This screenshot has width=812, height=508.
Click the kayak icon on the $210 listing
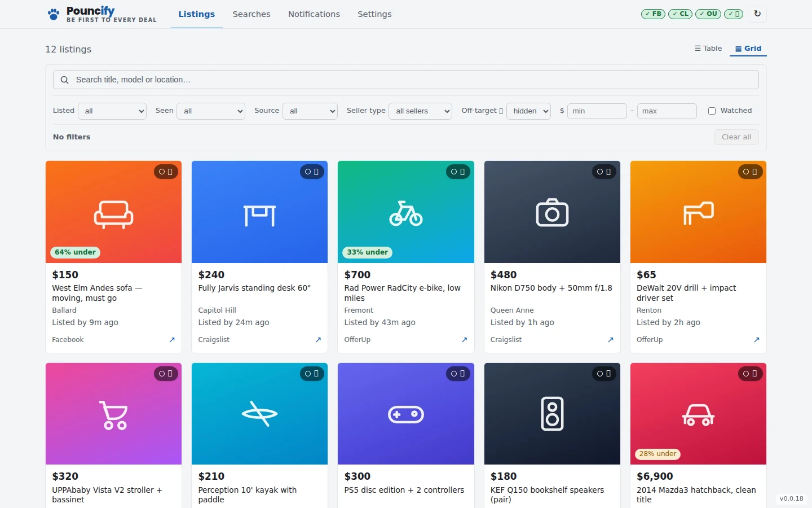pyautogui.click(x=259, y=414)
